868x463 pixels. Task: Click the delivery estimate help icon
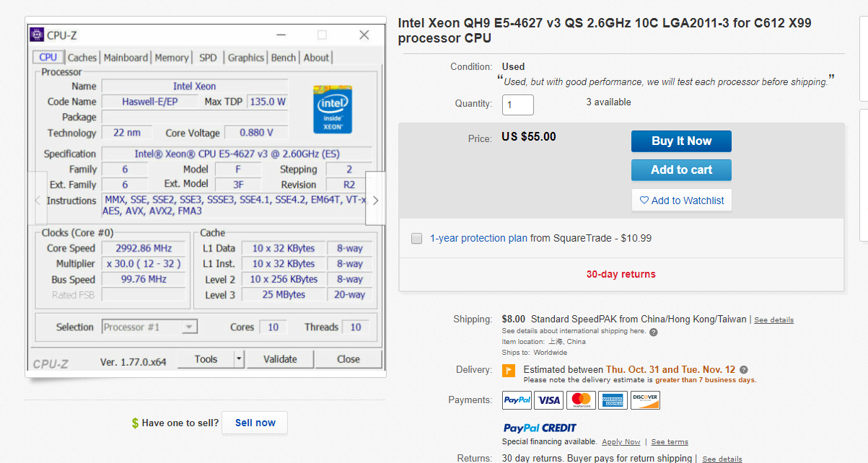[744, 370]
